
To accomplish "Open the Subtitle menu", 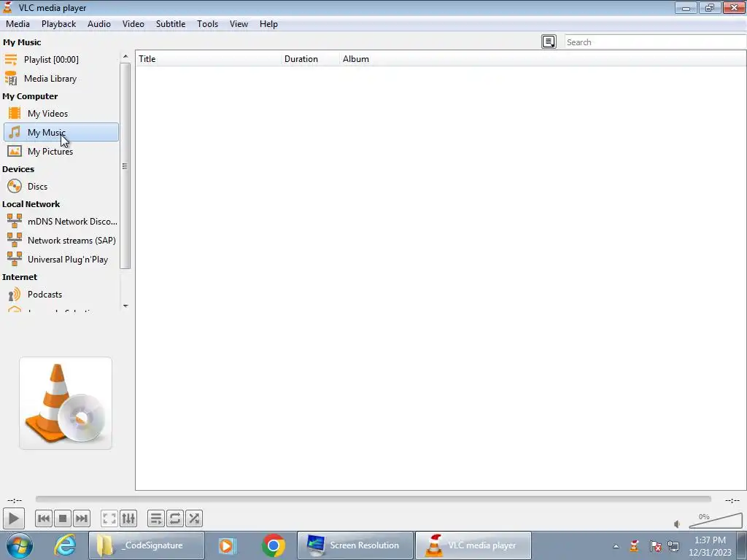I will pos(171,24).
